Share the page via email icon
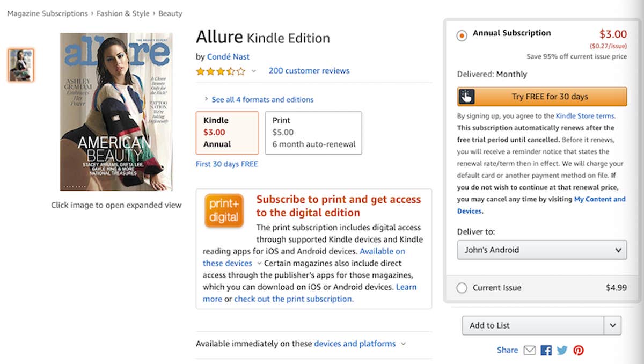The width and height of the screenshot is (644, 364). tap(529, 350)
